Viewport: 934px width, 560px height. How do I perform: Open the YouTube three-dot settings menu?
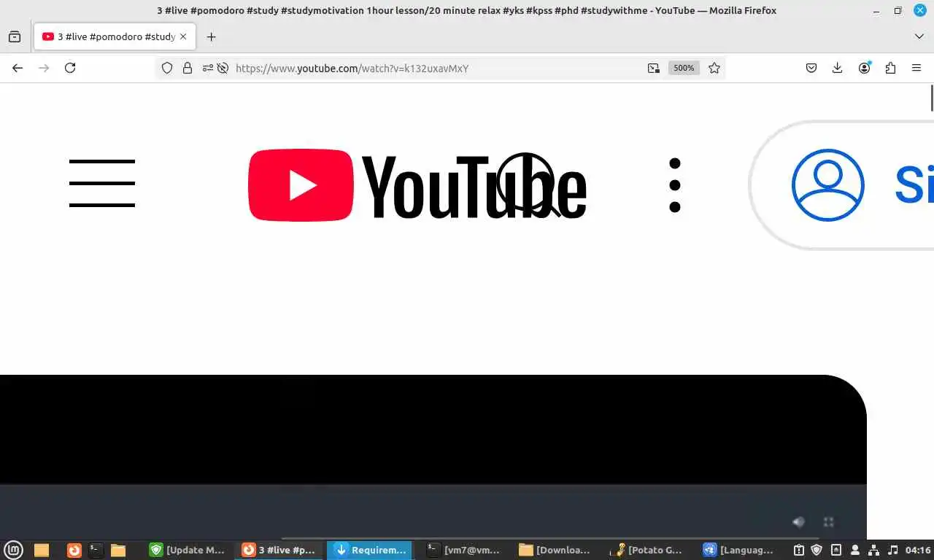[675, 185]
